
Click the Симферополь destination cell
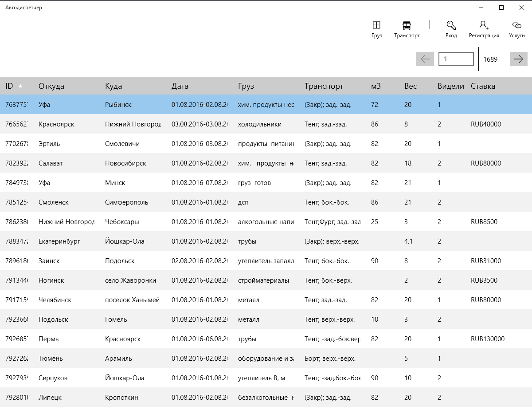point(127,202)
